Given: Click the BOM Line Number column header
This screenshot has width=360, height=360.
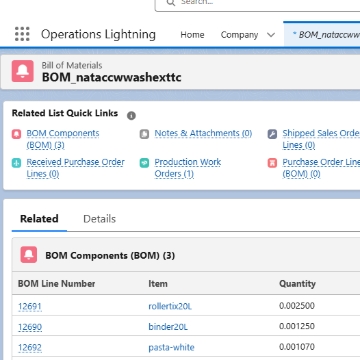Looking at the screenshot, I should [x=57, y=284].
